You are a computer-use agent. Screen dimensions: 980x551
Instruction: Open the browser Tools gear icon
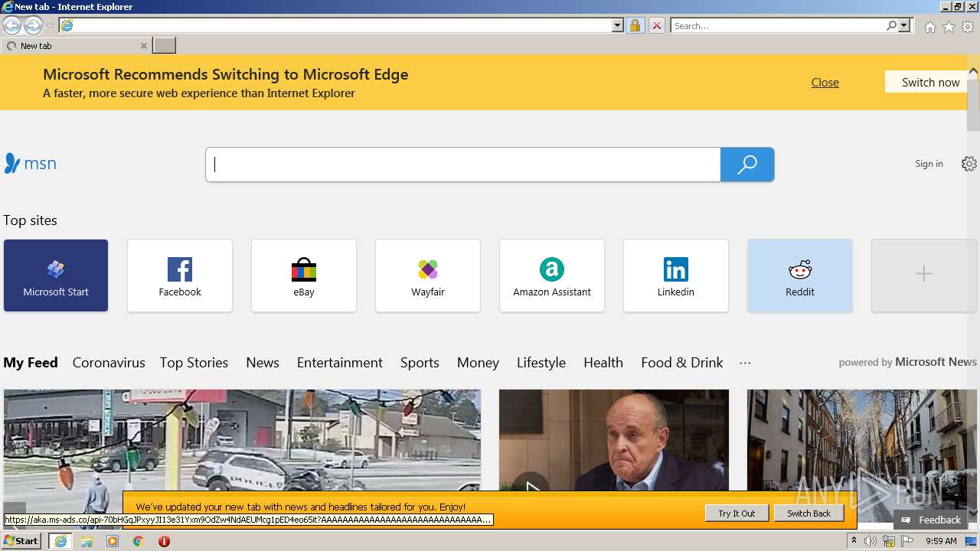[968, 27]
